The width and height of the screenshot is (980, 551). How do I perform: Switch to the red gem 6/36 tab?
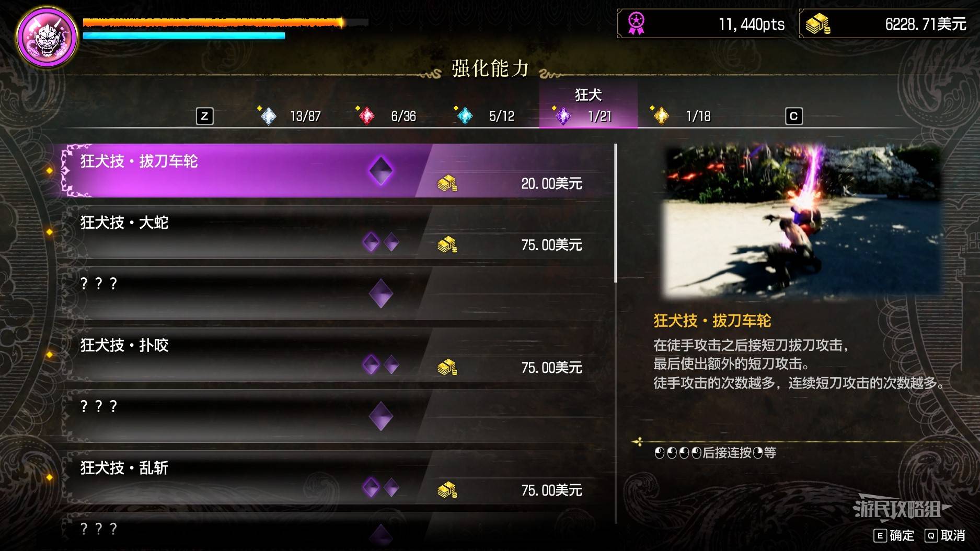[387, 115]
